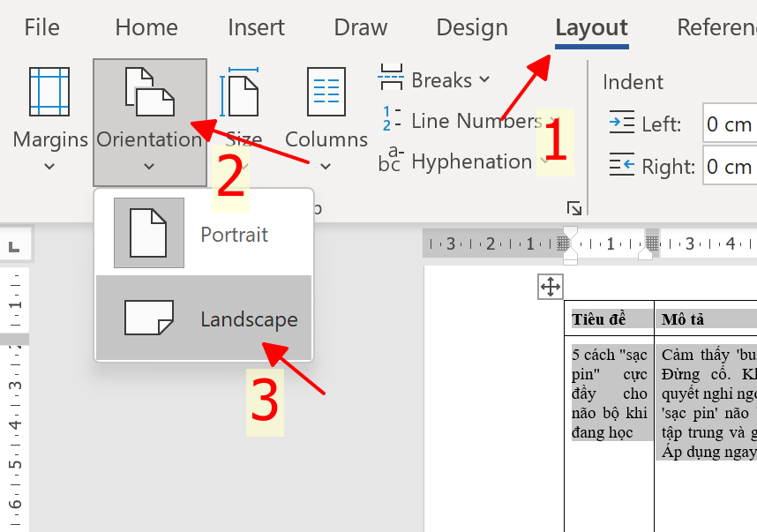This screenshot has width=757, height=532.
Task: Open the Margins icon in the ribbon
Action: pos(49,91)
